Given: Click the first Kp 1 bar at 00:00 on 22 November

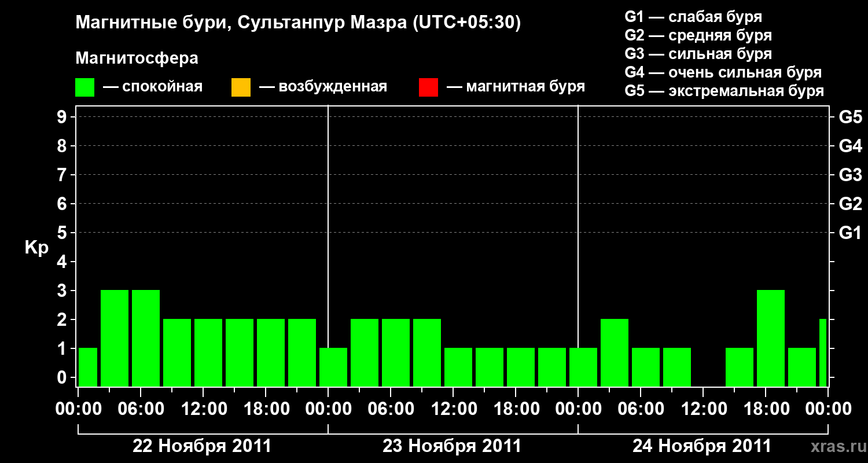Looking at the screenshot, I should tap(88, 367).
